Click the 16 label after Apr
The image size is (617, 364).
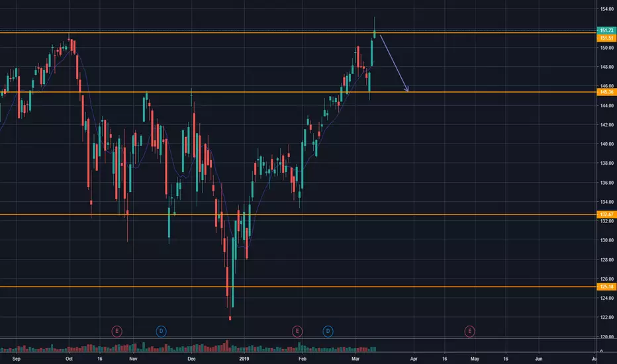coord(444,359)
